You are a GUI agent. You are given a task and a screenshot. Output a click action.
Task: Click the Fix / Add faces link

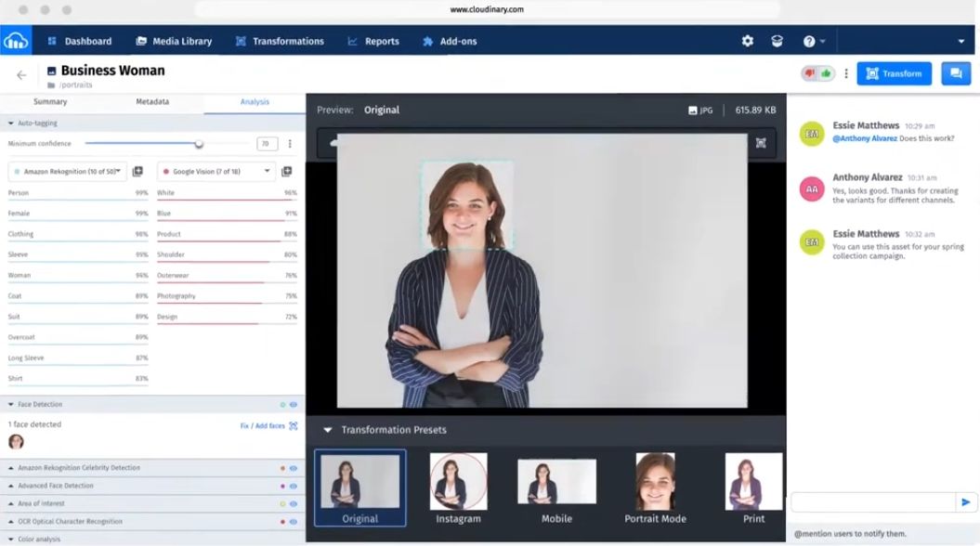coord(262,426)
